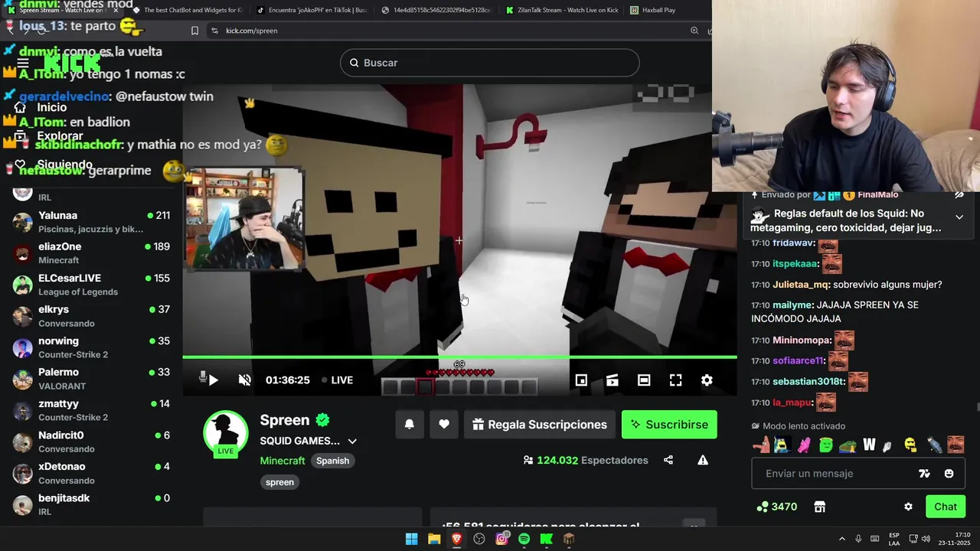Image resolution: width=980 pixels, height=551 pixels.
Task: Send message with Chat button
Action: (946, 507)
